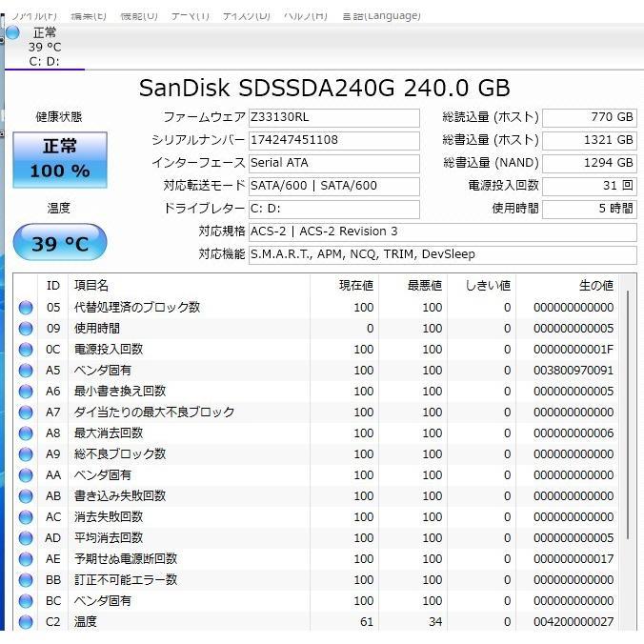Click the 最悪値 column header
This screenshot has height=644, width=644.
click(x=413, y=286)
